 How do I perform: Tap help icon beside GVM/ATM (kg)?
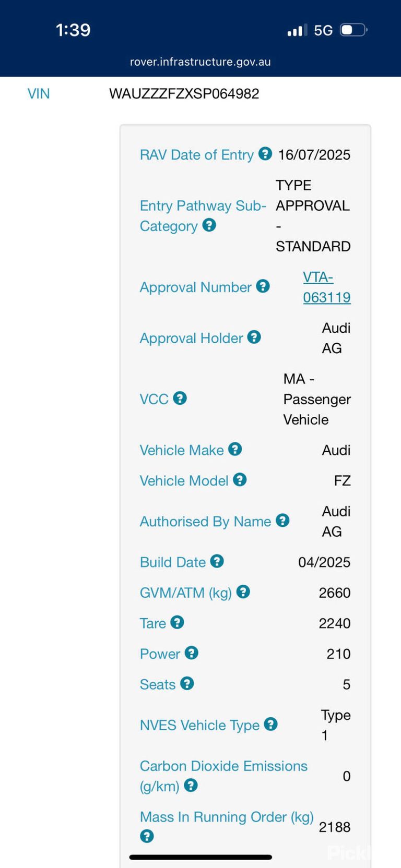click(243, 592)
